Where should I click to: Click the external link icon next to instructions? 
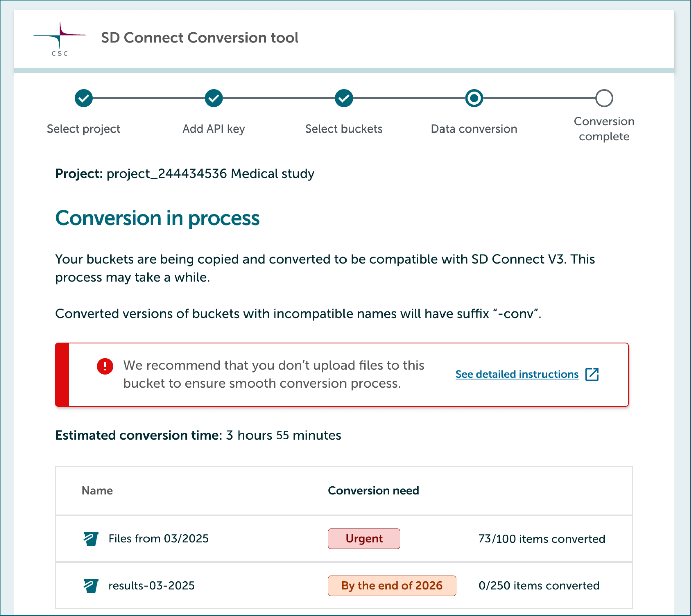592,374
